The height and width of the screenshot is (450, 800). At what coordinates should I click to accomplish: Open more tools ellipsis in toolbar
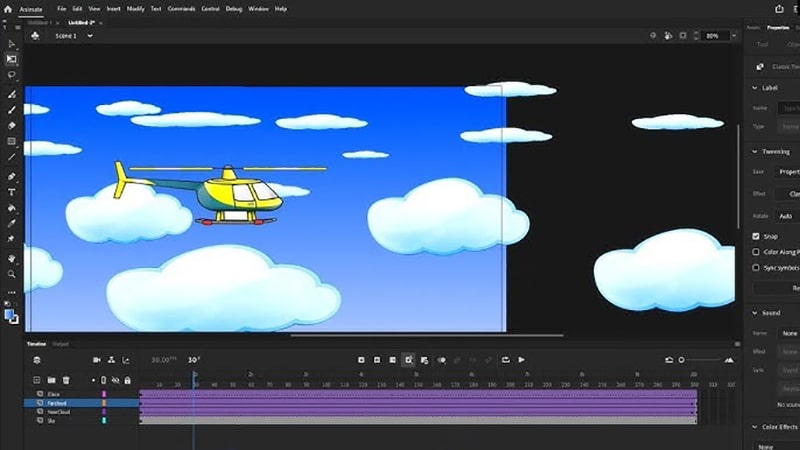tap(11, 292)
